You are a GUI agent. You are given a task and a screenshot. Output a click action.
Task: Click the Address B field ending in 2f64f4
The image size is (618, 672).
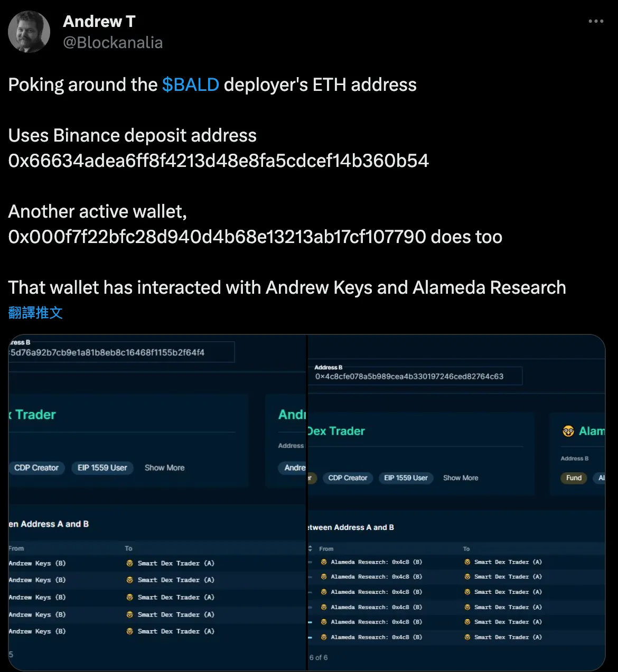[121, 352]
